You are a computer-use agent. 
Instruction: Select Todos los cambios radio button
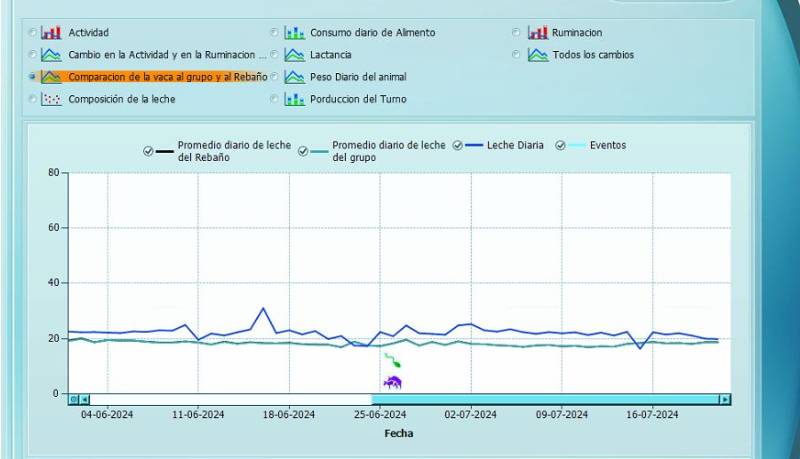point(516,55)
